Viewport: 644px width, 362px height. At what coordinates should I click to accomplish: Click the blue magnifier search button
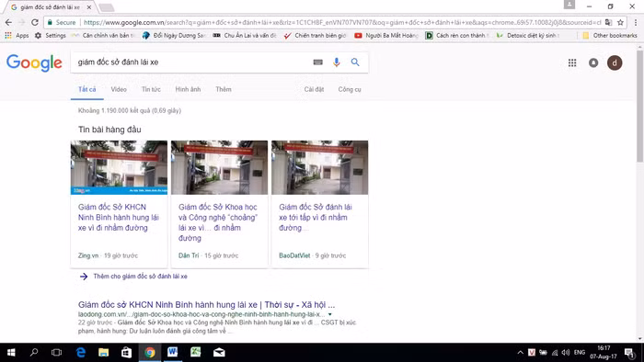click(355, 62)
